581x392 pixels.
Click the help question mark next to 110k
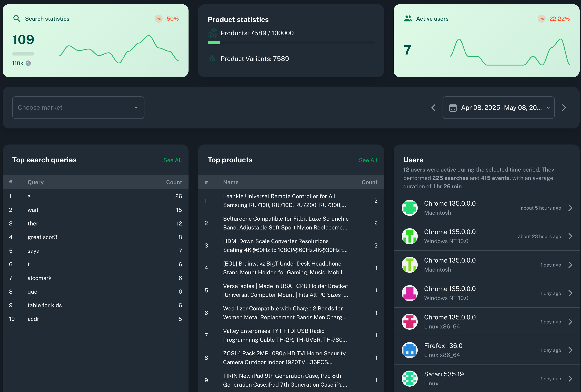(28, 63)
